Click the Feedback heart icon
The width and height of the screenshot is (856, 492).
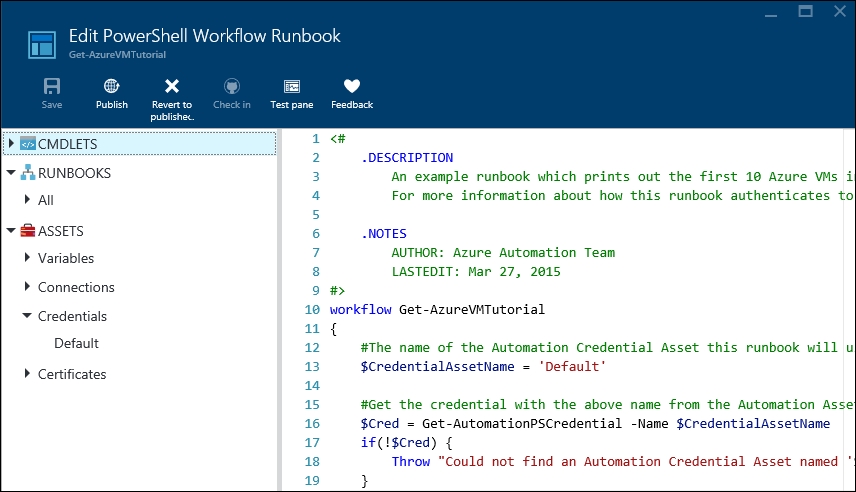352,86
